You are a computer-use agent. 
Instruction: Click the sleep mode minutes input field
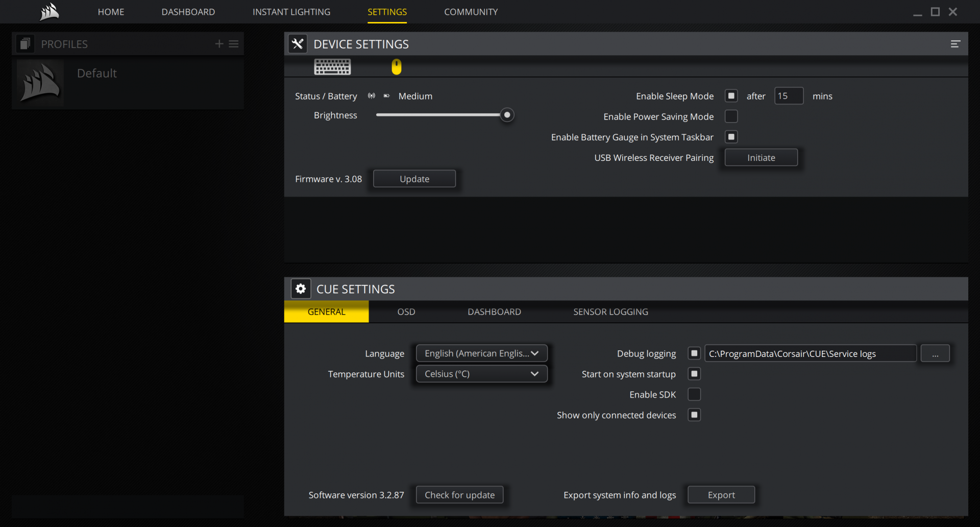click(789, 96)
